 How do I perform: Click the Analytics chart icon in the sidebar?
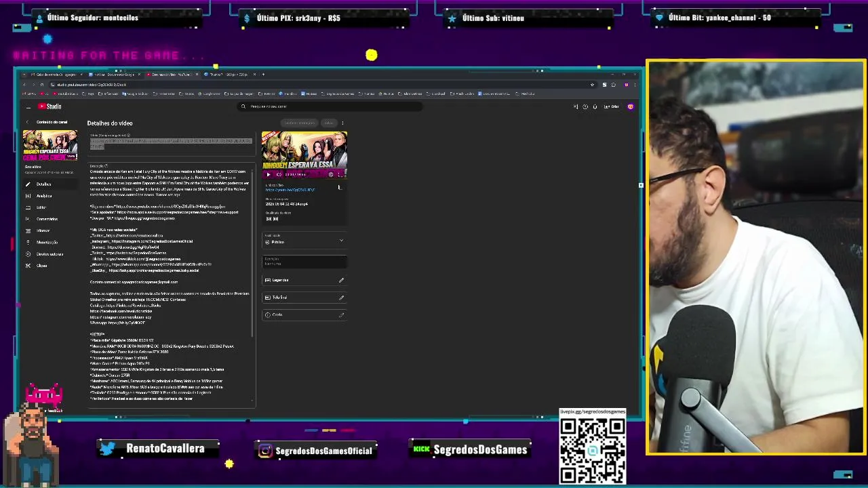28,196
